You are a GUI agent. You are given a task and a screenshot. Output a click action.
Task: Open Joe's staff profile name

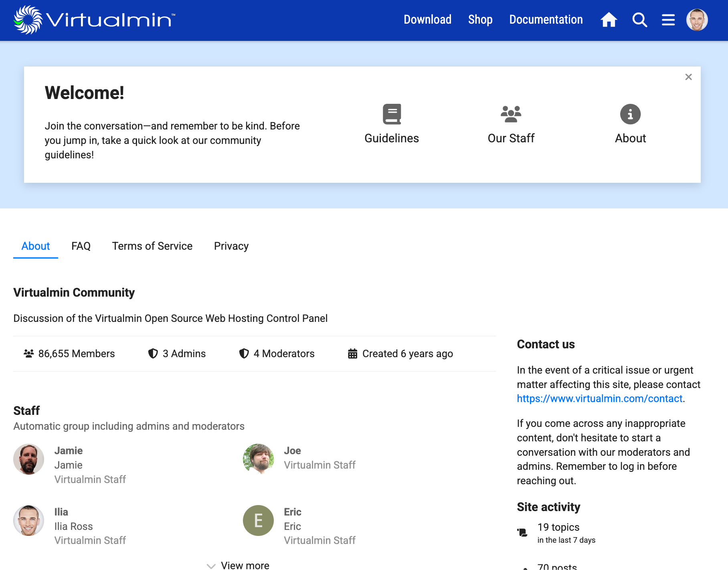292,451
